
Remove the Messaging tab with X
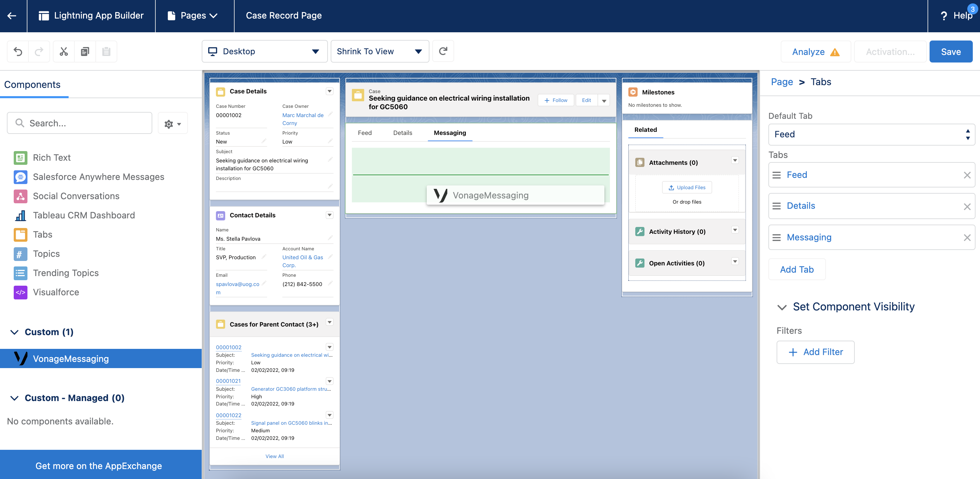(967, 238)
